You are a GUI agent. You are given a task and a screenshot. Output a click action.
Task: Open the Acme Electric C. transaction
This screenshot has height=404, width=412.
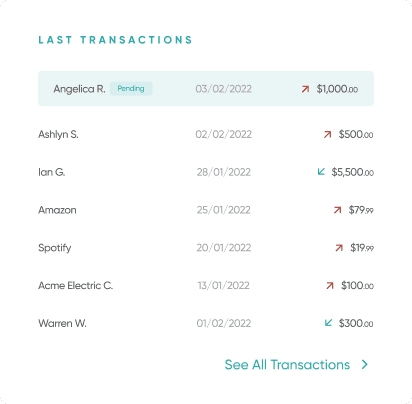click(206, 286)
